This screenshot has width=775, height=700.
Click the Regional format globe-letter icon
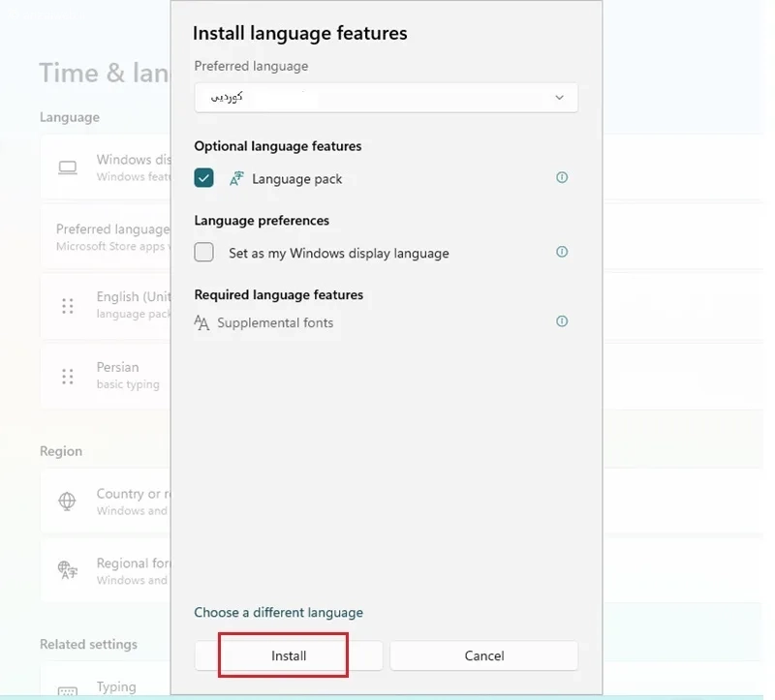click(68, 570)
